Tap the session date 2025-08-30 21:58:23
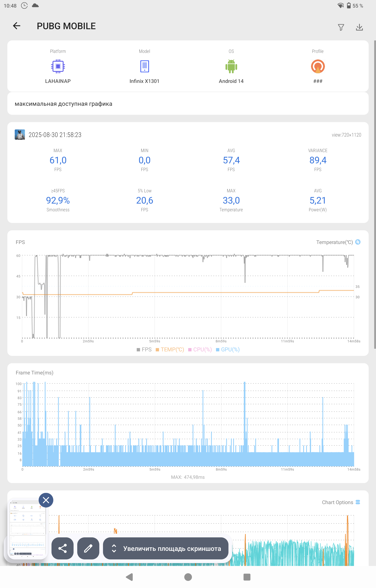Screen dimensions: 376x588 click(x=55, y=135)
